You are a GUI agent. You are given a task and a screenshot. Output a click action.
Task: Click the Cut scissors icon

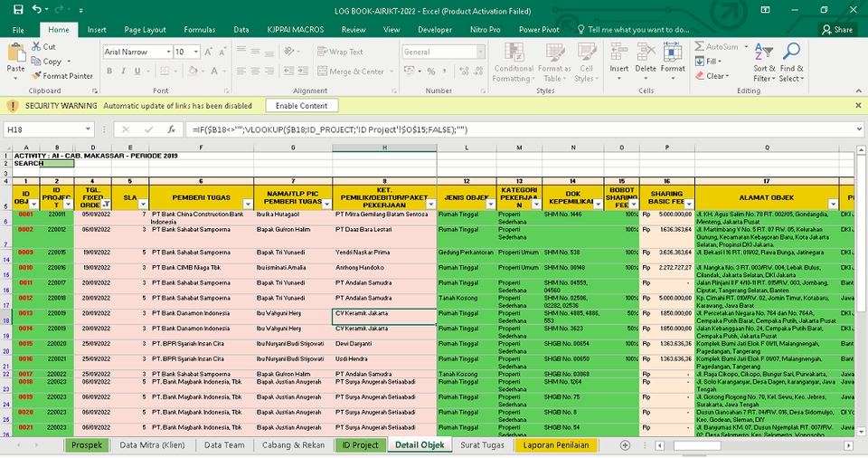click(x=36, y=46)
